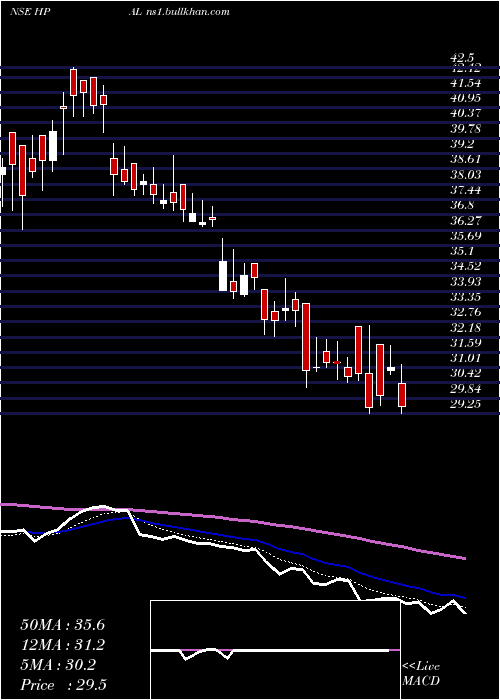This screenshot has width=500, height=700.
Task: Click the 'ns1.bullkhan.com' source label
Action: (188, 12)
